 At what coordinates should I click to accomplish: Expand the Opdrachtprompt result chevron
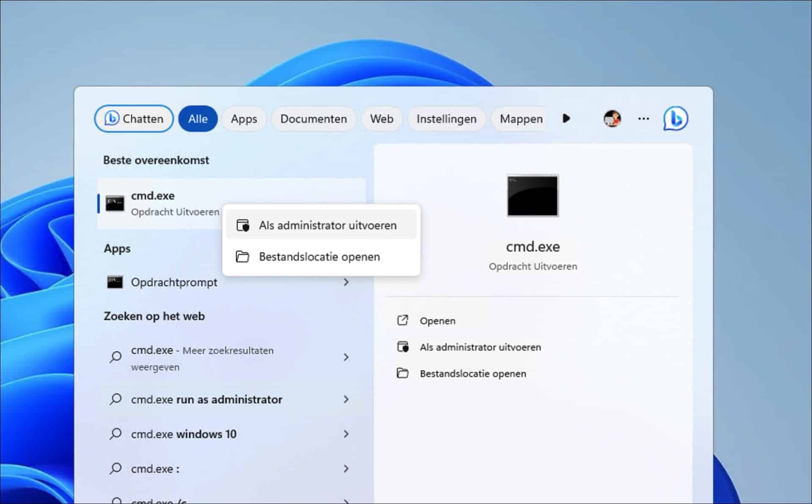[346, 282]
